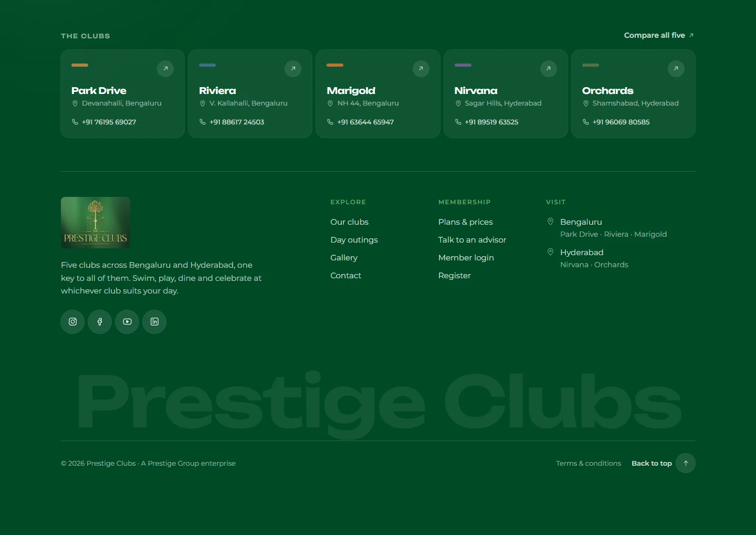Click the location pin beside Bengaluru in Visit
Image resolution: width=756 pixels, height=535 pixels.
(x=550, y=222)
